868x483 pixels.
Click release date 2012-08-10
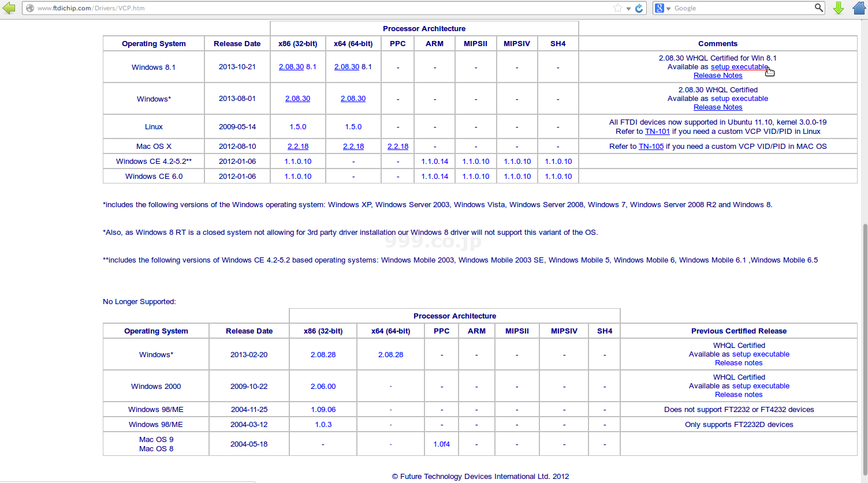click(237, 147)
